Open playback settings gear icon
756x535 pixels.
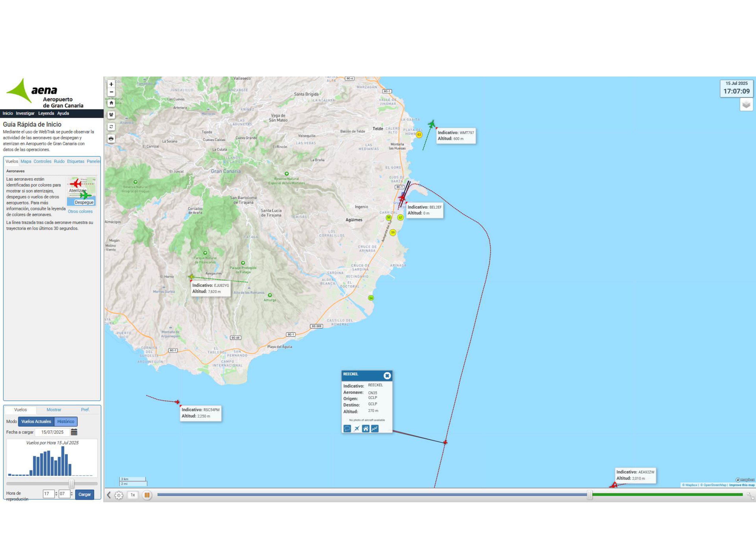[119, 495]
